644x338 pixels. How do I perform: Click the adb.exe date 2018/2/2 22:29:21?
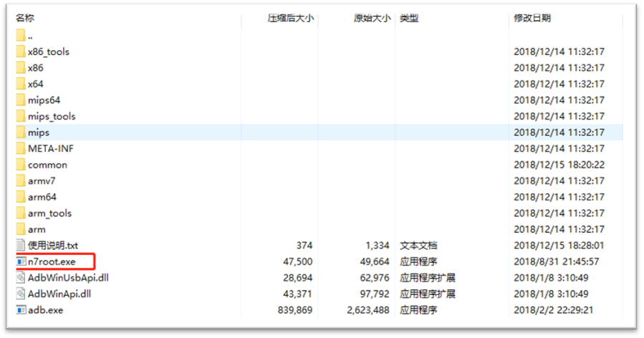pos(554,310)
